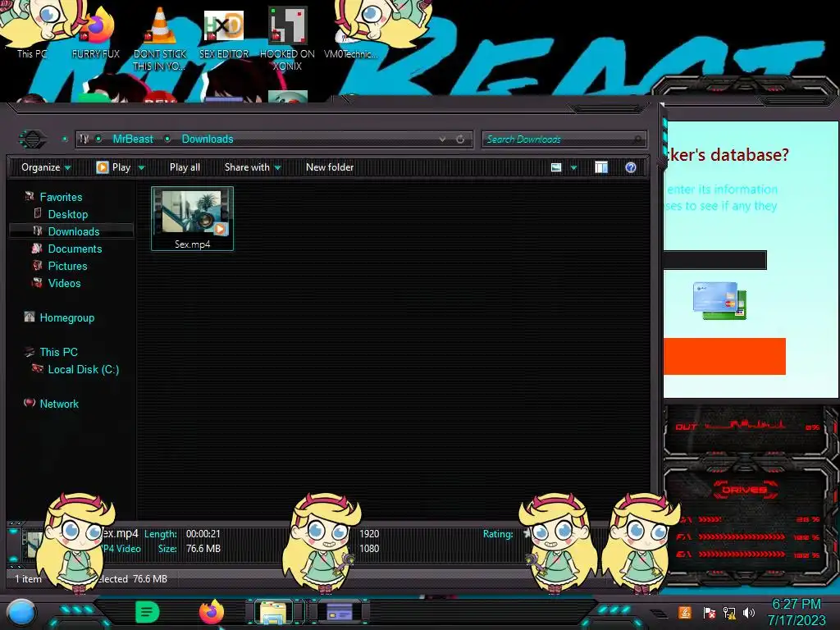Click the Downloads breadcrumb

pos(208,139)
